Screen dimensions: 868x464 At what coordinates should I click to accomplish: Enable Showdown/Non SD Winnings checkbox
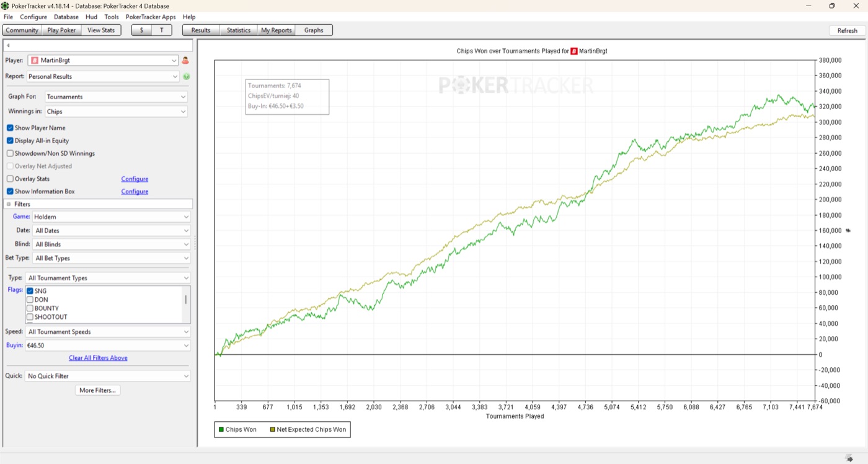click(x=10, y=153)
